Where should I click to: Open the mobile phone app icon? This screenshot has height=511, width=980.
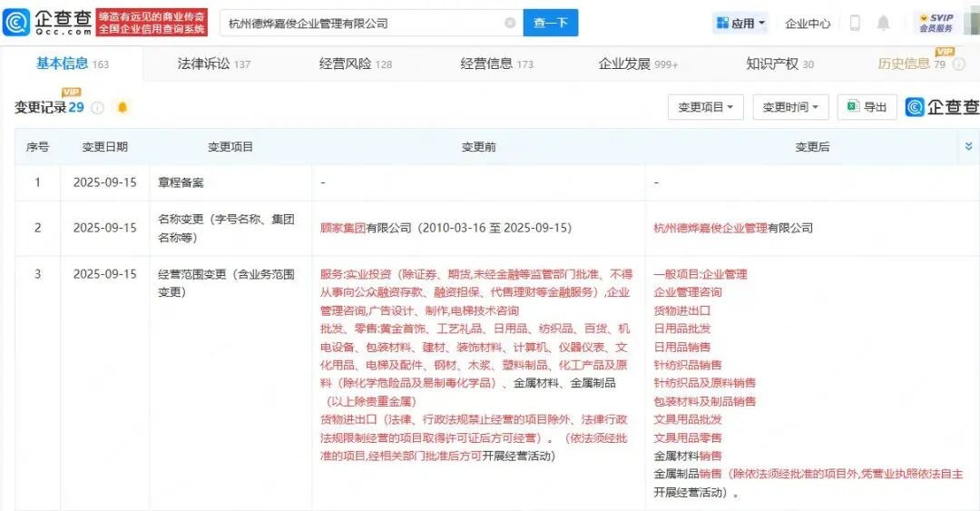pos(855,23)
